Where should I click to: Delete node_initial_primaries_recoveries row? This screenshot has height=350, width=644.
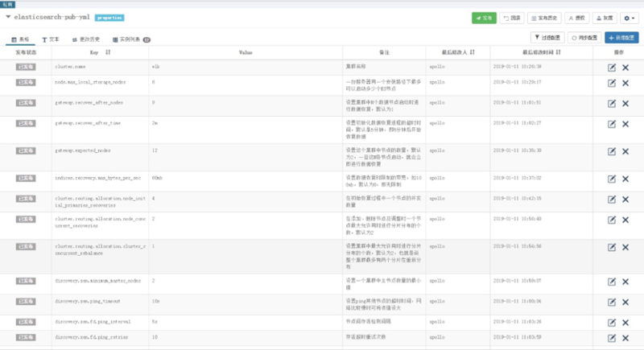coord(625,200)
